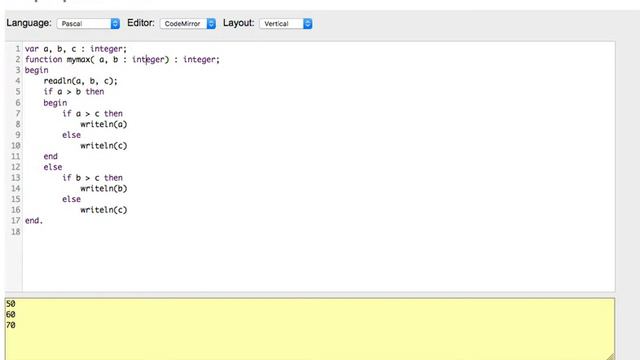Click the 'else' keyword on line 15

71,199
